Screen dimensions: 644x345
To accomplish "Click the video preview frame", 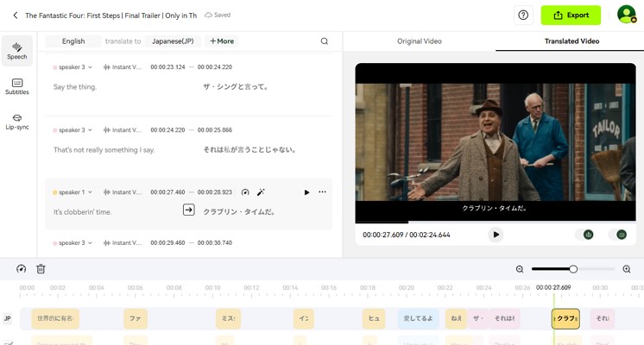I will click(496, 142).
